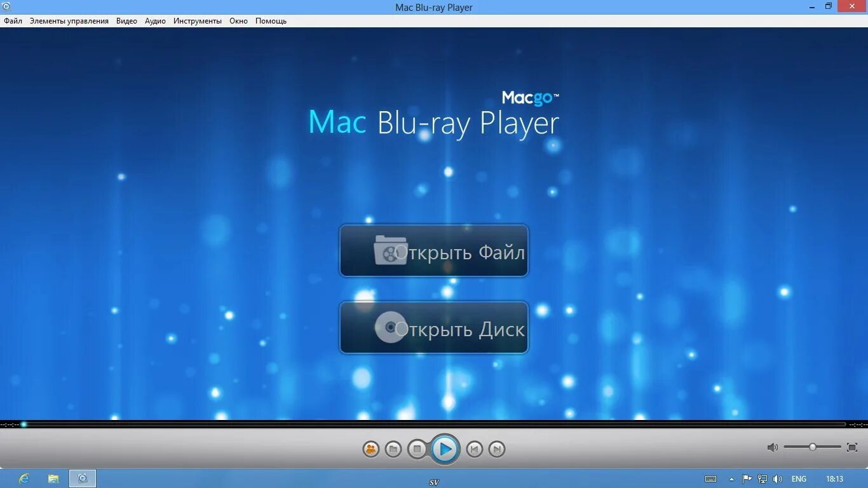Viewport: 868px width, 488px height.
Task: Open the Помощь menu
Action: pos(271,21)
